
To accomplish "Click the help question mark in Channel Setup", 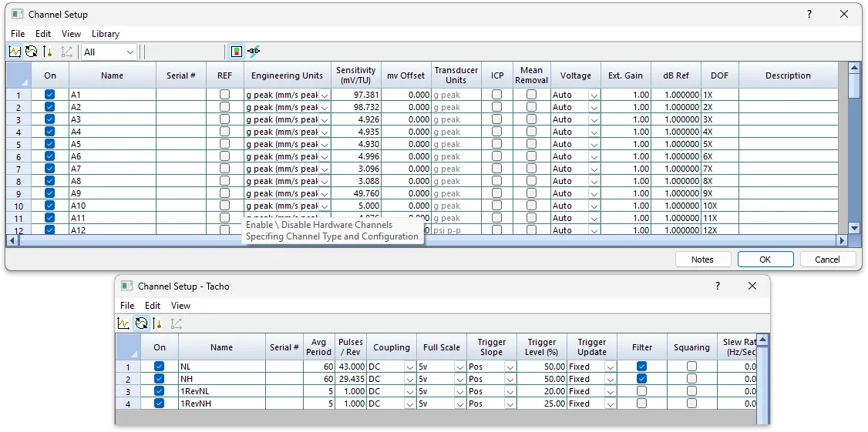I will click(x=809, y=15).
